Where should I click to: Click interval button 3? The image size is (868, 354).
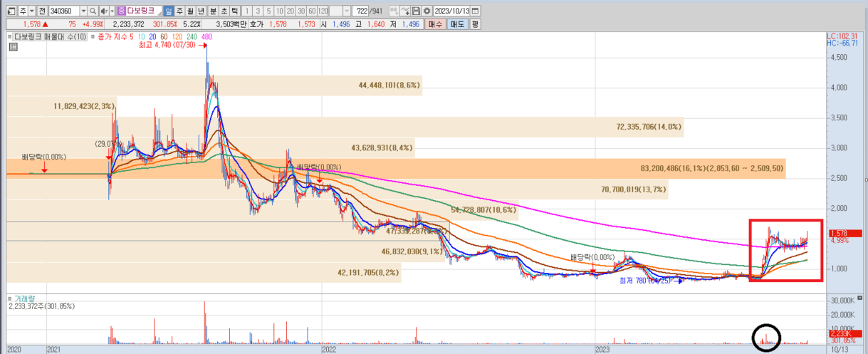pos(258,11)
